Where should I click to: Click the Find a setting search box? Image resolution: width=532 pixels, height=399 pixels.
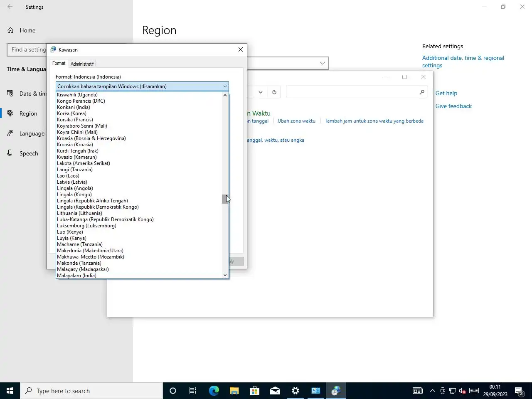(27, 49)
